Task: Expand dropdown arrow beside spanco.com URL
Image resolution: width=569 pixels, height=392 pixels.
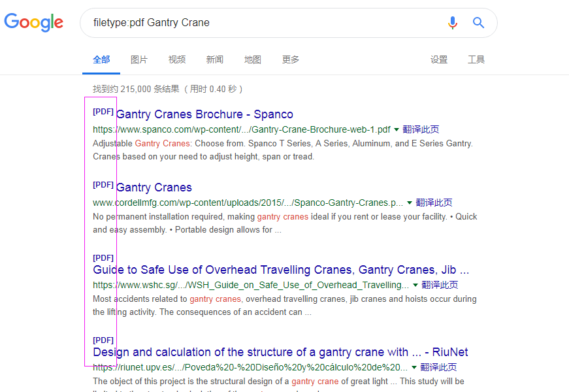Action: 397,129
